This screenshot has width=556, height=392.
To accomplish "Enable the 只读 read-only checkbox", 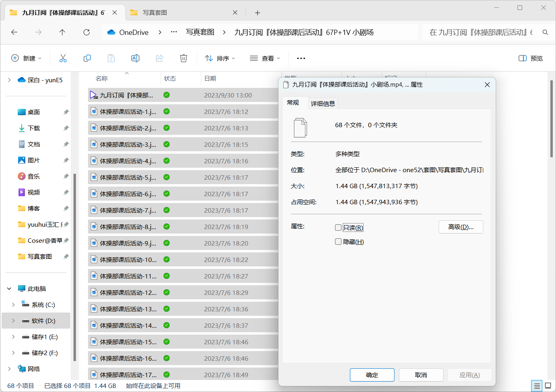I will point(338,227).
